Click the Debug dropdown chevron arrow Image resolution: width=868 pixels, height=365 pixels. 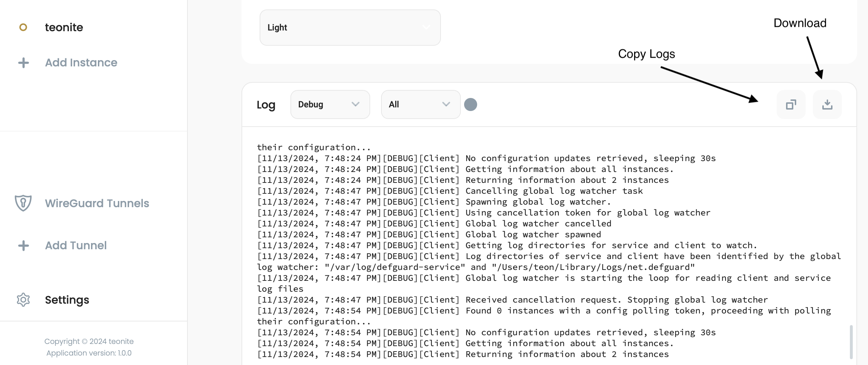(x=355, y=104)
